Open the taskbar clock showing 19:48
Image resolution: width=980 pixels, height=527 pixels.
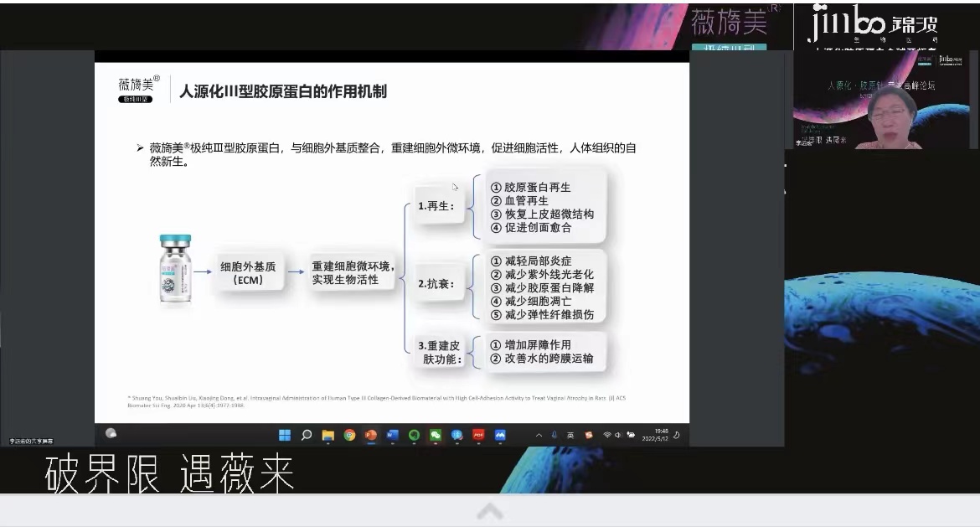pos(655,435)
